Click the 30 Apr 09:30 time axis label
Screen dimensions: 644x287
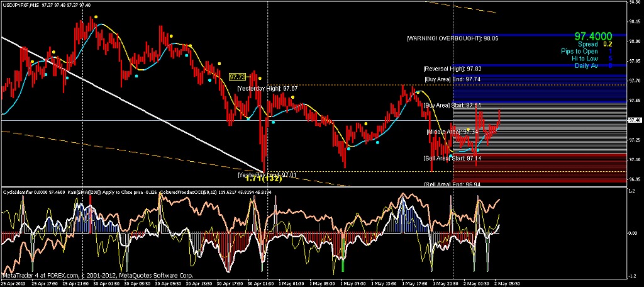point(170,283)
